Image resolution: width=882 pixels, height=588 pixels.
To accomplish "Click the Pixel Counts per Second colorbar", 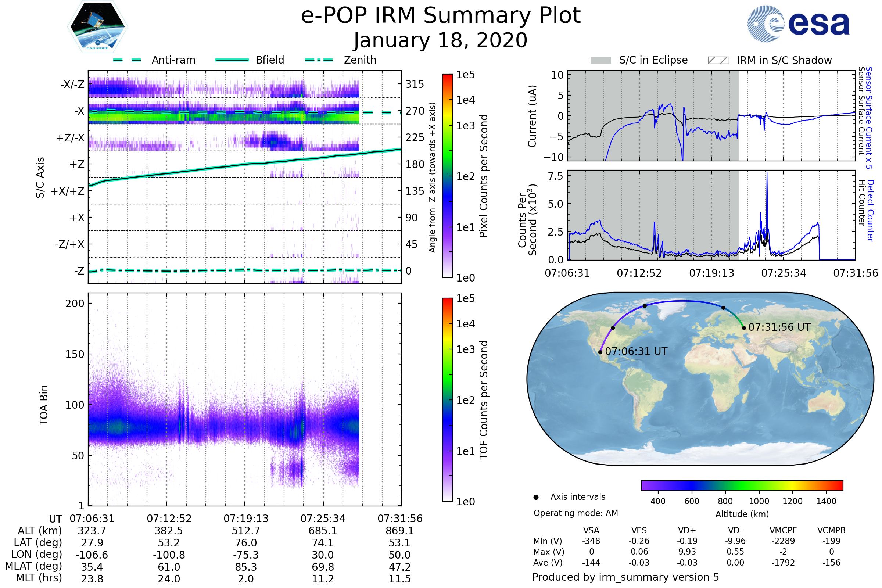I will pos(447,176).
